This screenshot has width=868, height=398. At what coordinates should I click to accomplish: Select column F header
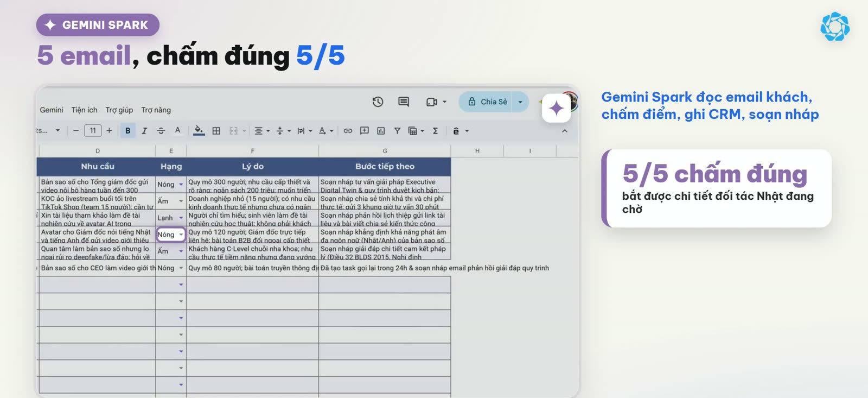(x=252, y=151)
